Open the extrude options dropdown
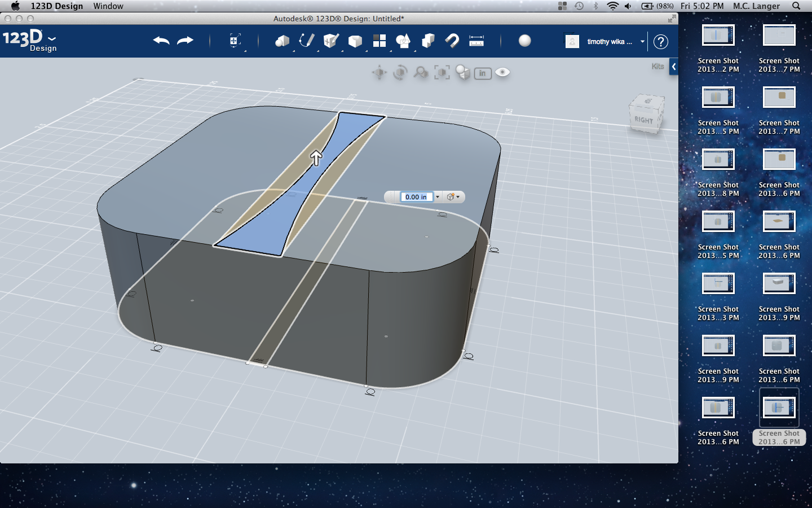 pos(454,197)
